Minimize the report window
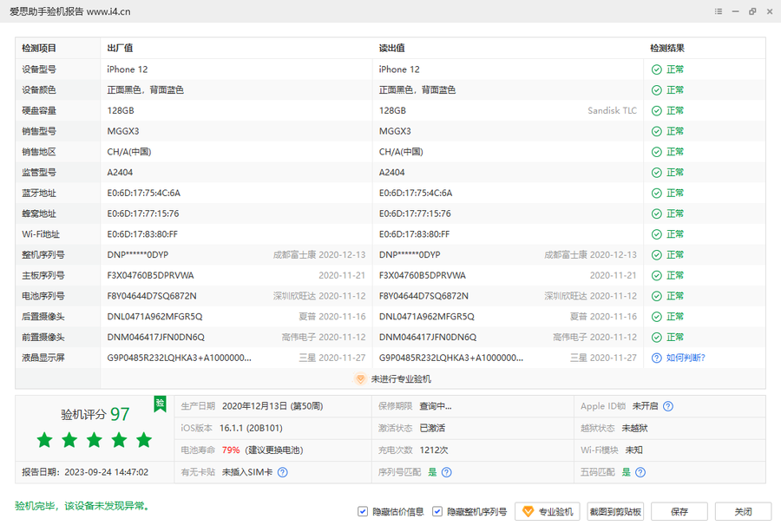 coord(735,11)
